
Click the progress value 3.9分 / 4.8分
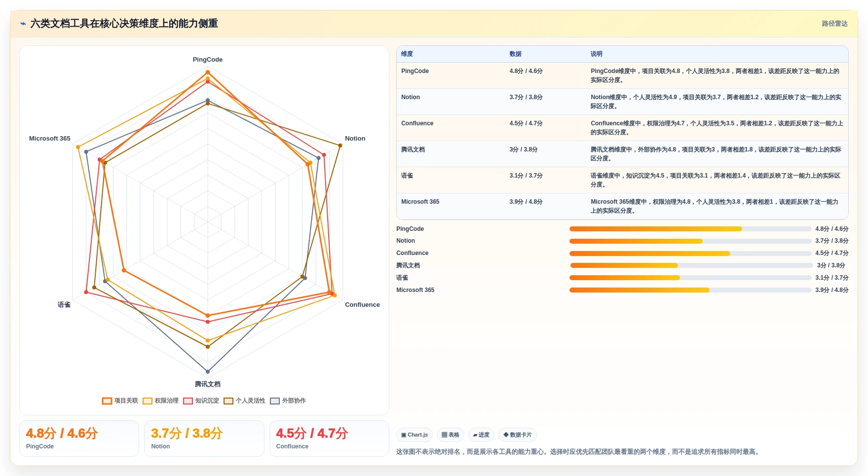[x=831, y=290]
